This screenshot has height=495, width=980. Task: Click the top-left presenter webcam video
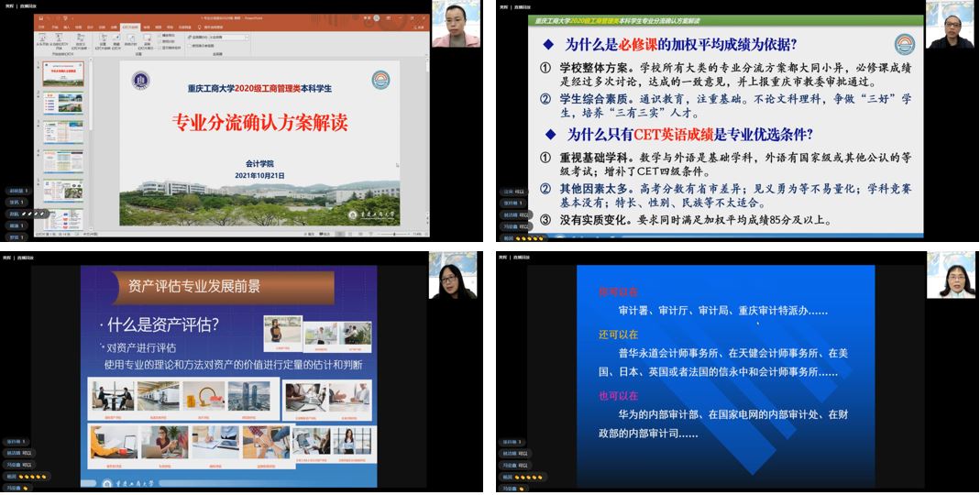456,25
